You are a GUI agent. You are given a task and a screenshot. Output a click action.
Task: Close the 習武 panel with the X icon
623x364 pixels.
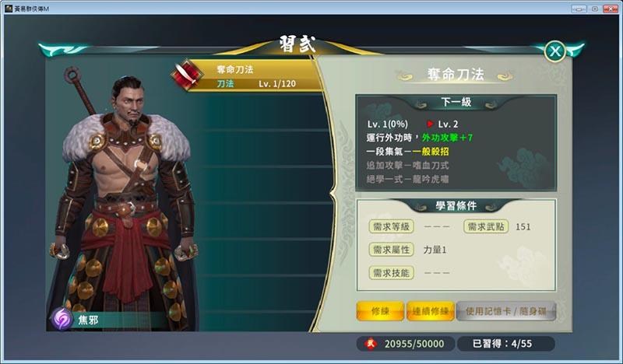[x=554, y=51]
